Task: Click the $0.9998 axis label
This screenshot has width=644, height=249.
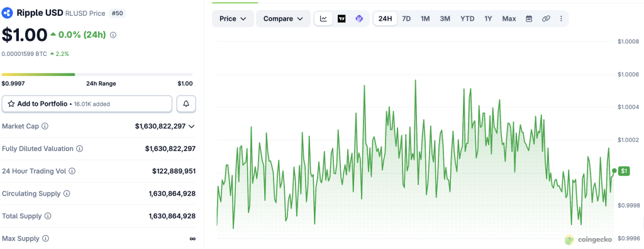Action: [628, 205]
